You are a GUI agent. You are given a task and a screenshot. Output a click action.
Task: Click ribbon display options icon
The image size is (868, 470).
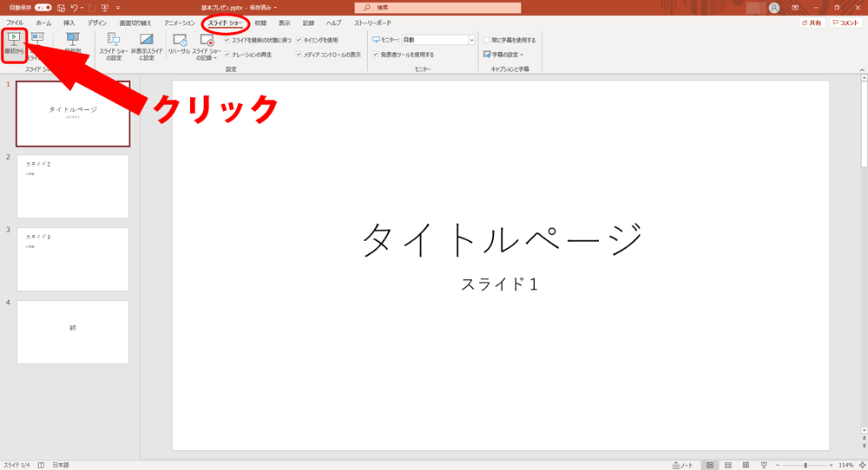(795, 8)
